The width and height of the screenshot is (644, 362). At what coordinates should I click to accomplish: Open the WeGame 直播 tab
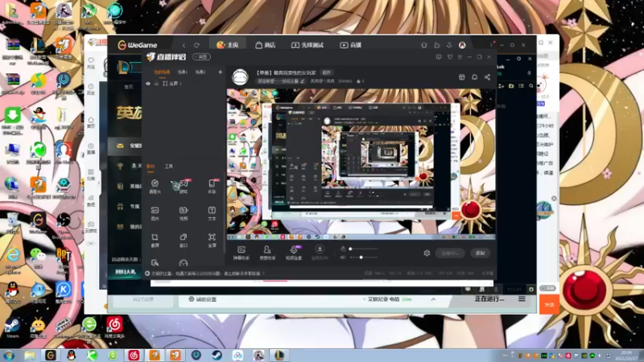point(350,45)
